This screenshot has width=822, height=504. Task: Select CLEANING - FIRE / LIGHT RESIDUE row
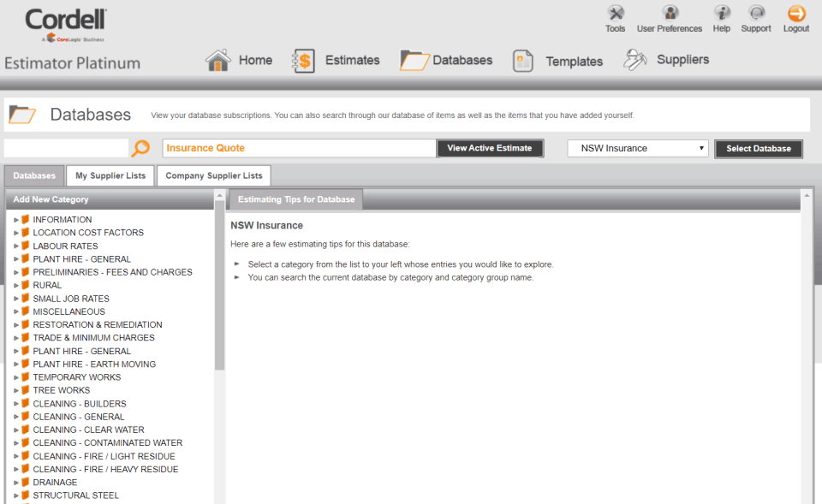[104, 456]
